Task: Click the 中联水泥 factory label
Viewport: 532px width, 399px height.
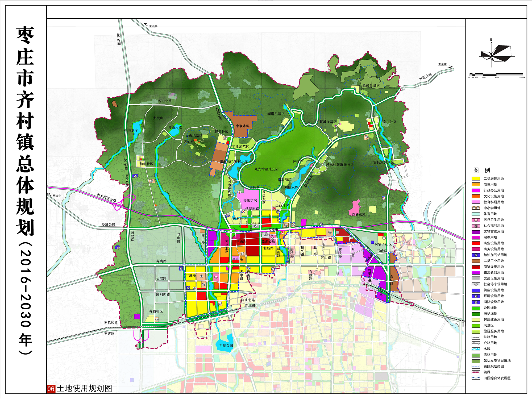Action: tap(243, 126)
